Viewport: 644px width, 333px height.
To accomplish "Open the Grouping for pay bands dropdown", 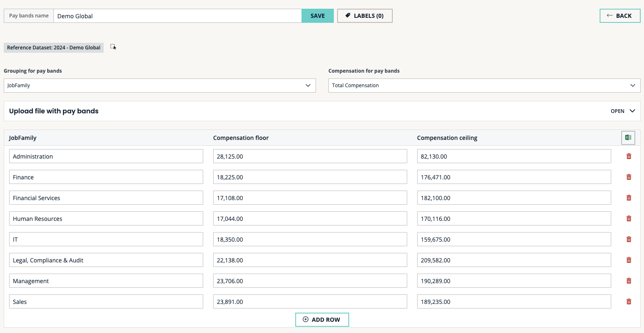I will [160, 86].
